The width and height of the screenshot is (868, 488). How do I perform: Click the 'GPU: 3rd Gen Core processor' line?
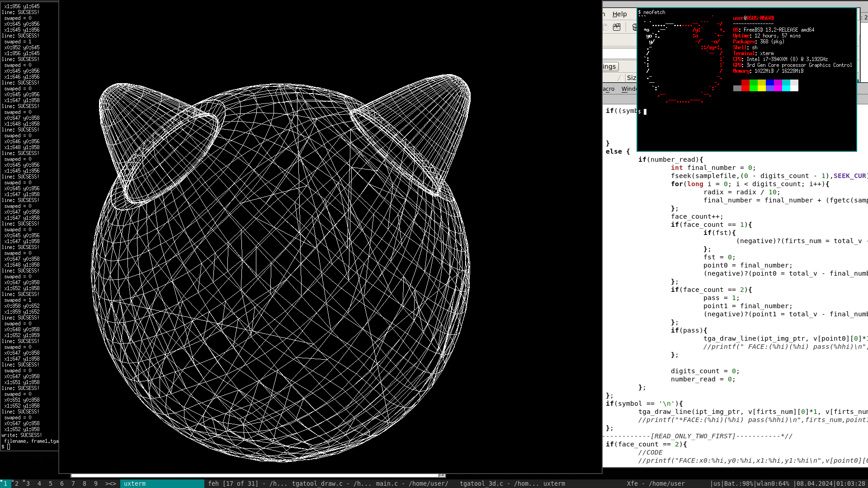pos(793,65)
